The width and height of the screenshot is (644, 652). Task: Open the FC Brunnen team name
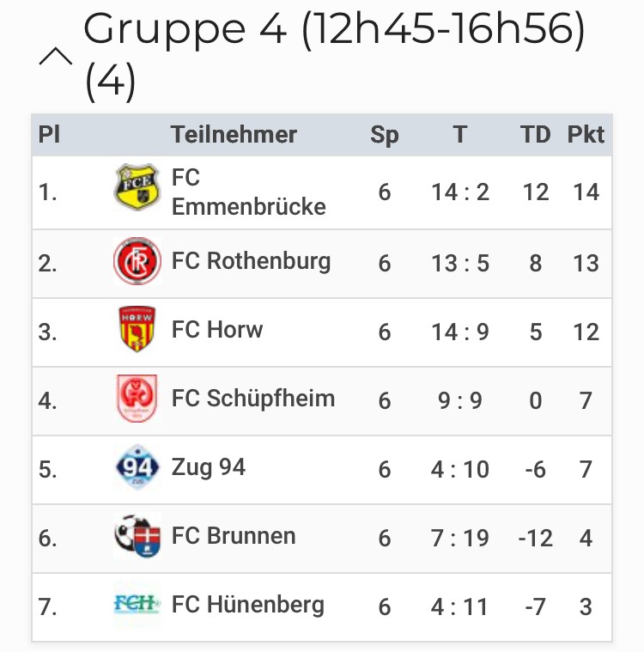coord(234,536)
